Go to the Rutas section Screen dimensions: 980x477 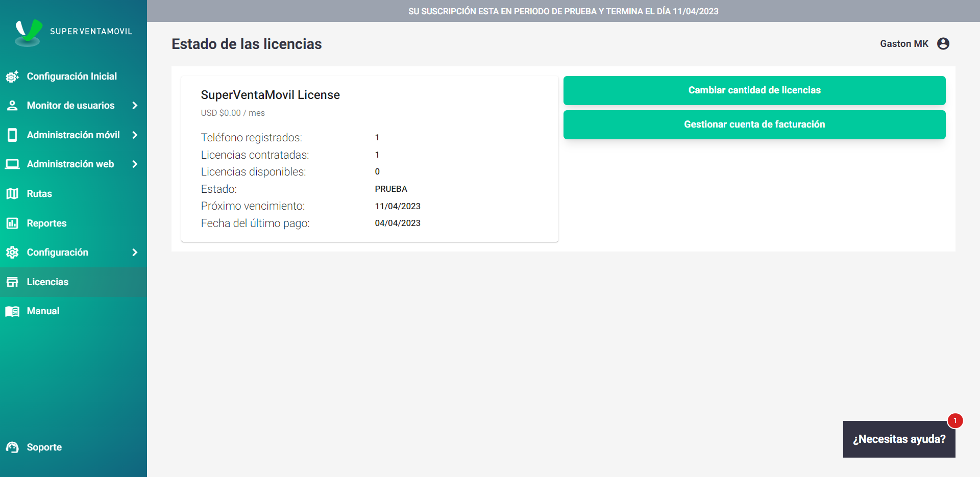(x=73, y=194)
